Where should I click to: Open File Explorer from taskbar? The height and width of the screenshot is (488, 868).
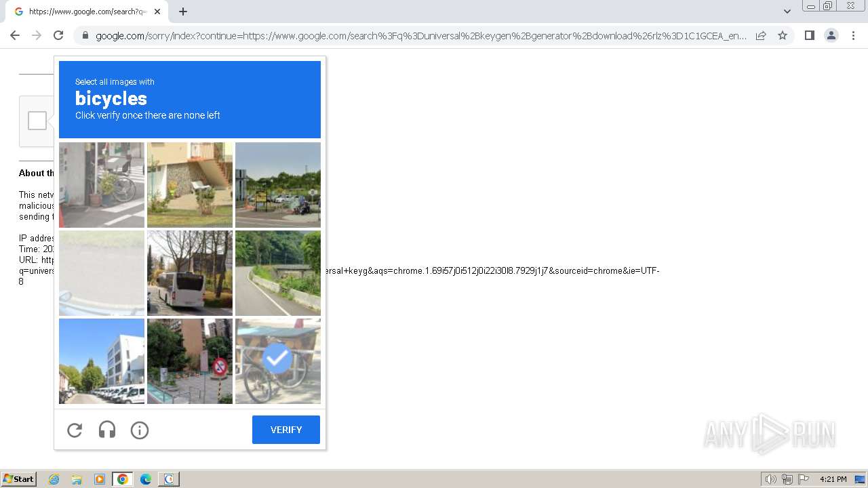[77, 479]
